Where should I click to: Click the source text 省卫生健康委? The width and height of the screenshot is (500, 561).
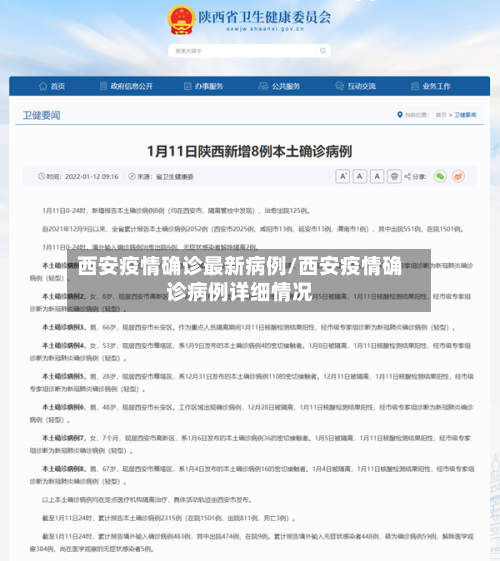click(x=175, y=177)
